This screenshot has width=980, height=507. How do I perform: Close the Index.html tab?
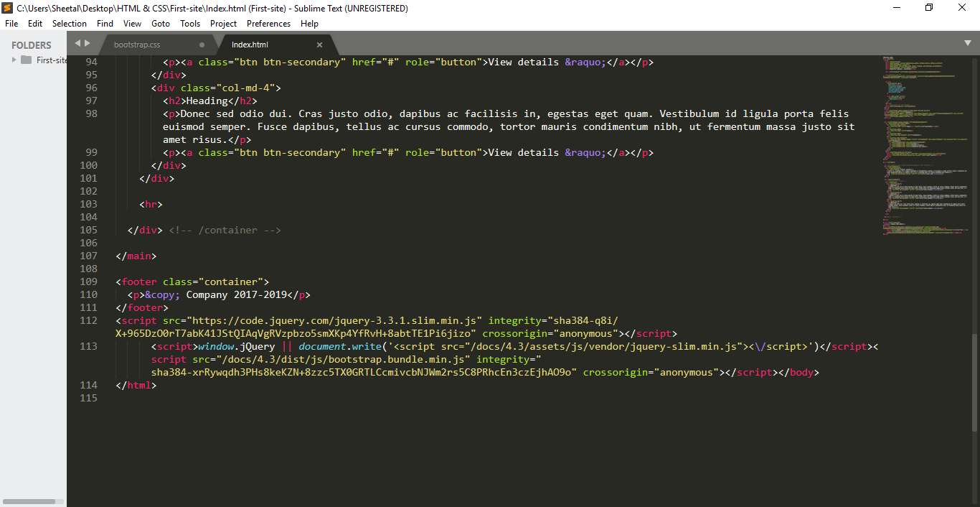click(x=319, y=45)
